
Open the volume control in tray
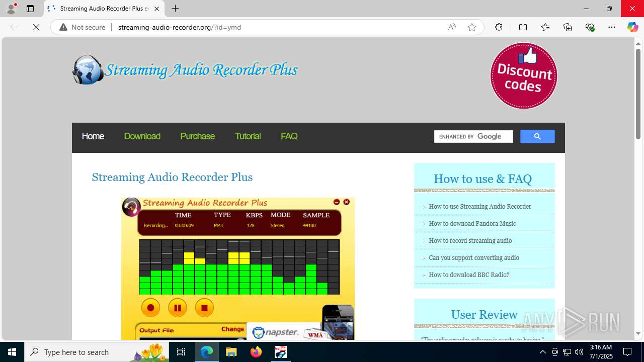tap(579, 352)
